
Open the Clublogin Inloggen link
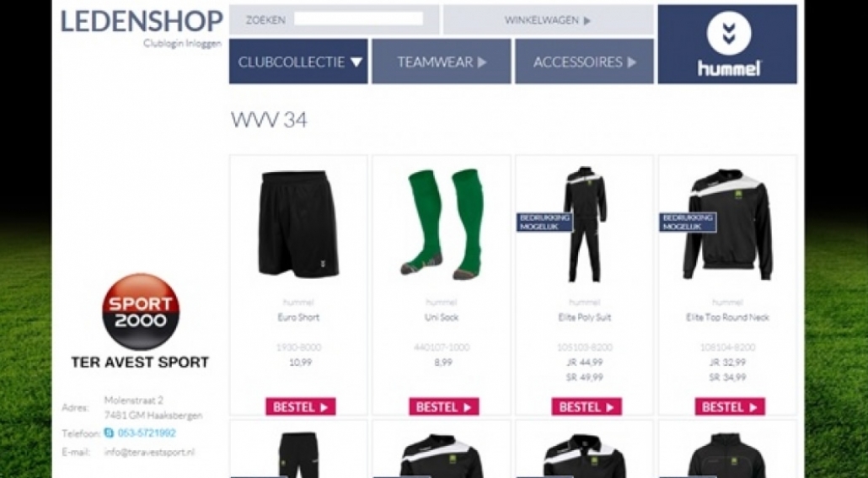pyautogui.click(x=182, y=43)
